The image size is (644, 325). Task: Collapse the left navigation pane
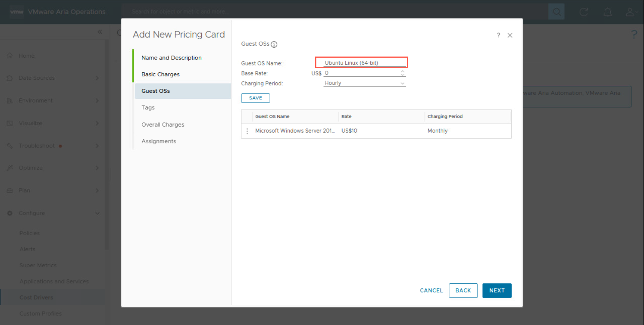100,32
